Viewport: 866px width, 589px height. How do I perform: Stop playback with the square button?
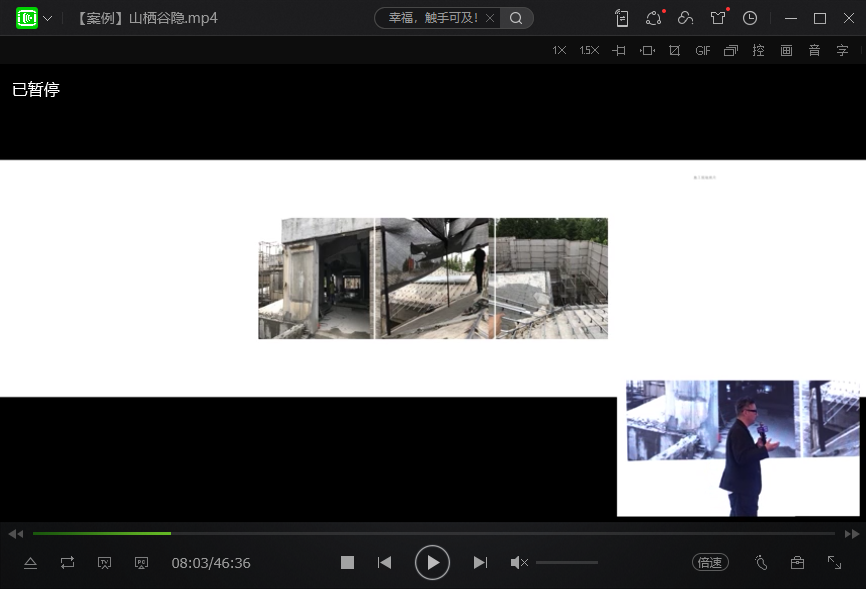[347, 563]
